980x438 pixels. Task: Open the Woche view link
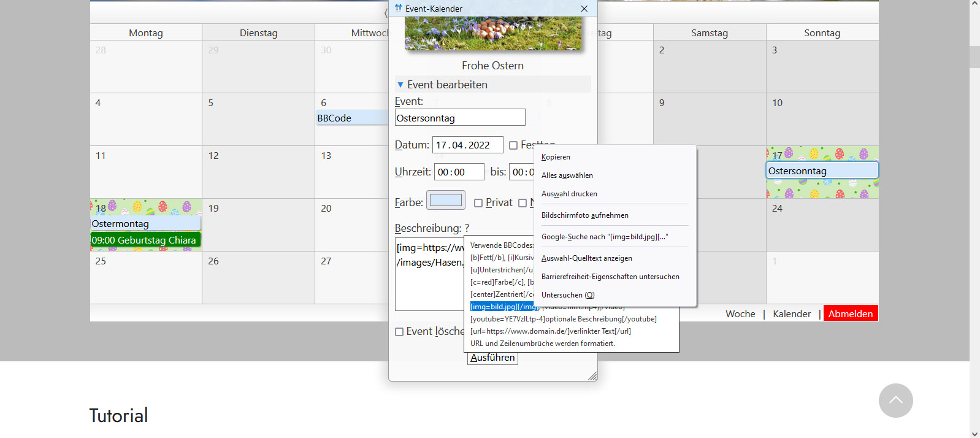(x=740, y=313)
